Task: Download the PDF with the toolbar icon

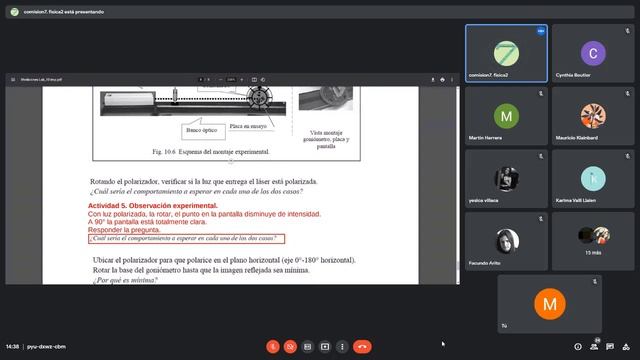Action: 433,80
